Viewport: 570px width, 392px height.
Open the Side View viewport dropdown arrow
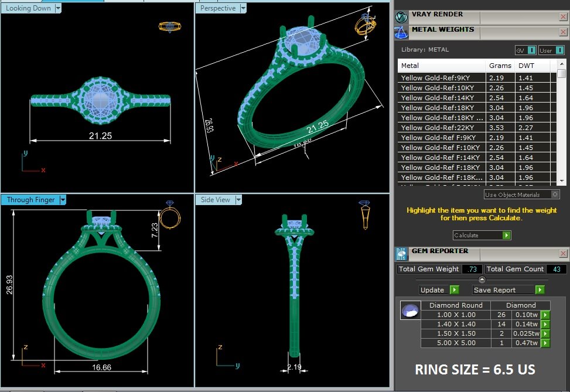click(x=238, y=200)
